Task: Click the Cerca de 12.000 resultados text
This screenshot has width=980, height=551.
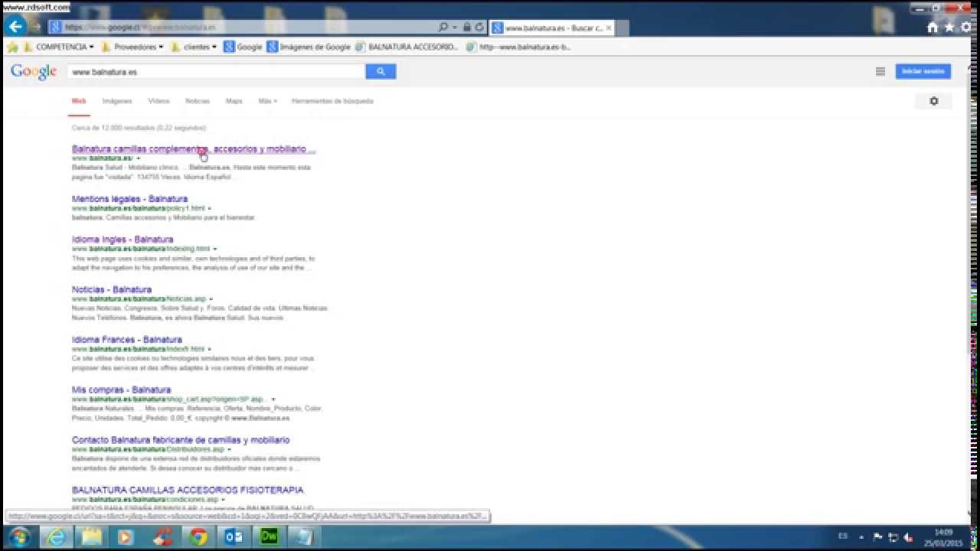Action: pos(139,128)
